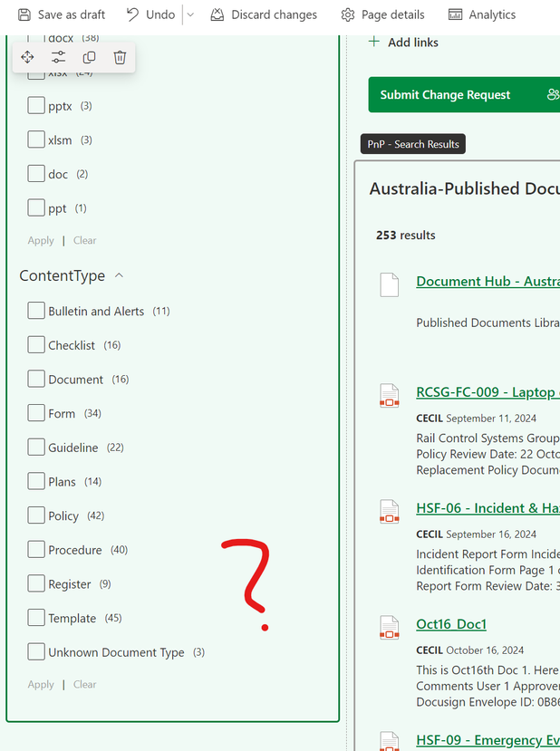560x751 pixels.
Task: Open the Oct16_Doc1 result link
Action: tap(451, 624)
